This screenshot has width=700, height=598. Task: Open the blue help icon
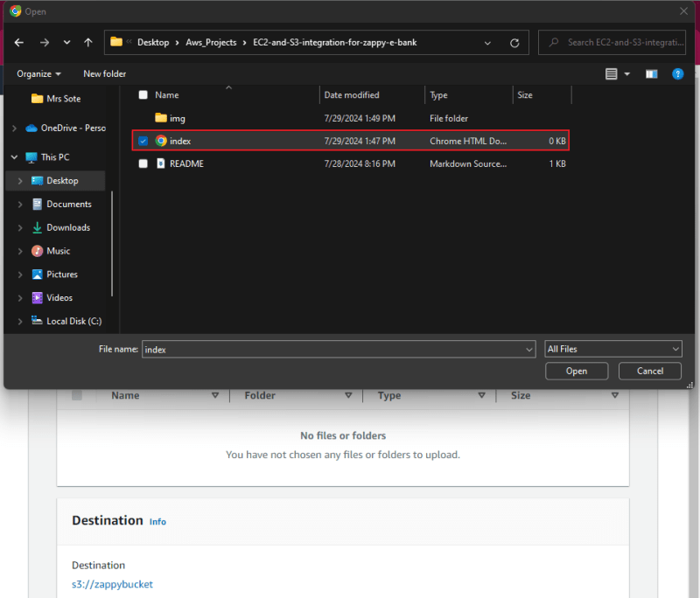pos(677,74)
